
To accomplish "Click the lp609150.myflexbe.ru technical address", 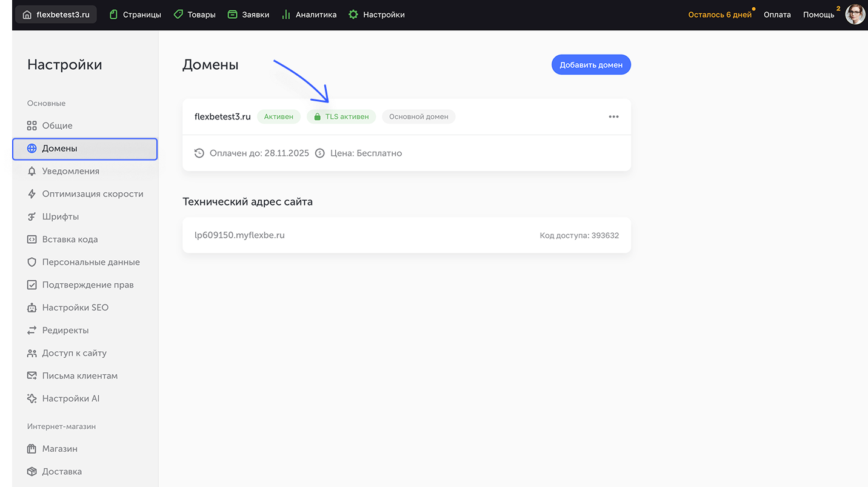I will [x=241, y=235].
